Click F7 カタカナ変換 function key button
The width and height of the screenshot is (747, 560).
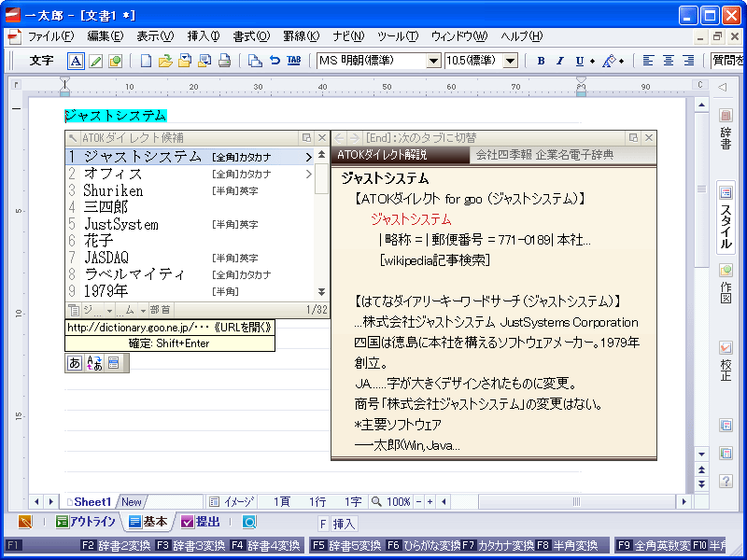(498, 545)
